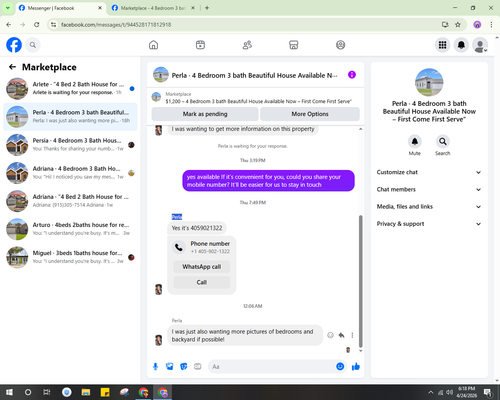The width and height of the screenshot is (500, 400).
Task: React to Perla's last message
Action: point(330,335)
